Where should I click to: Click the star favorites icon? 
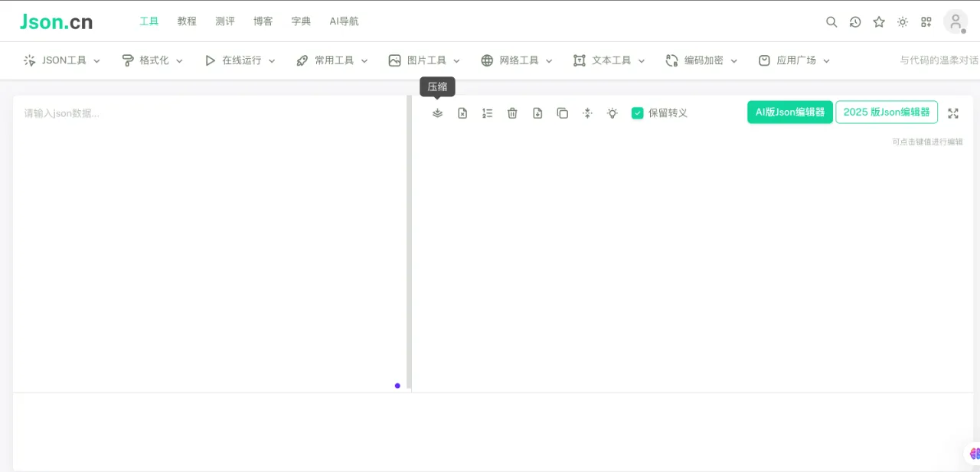click(879, 22)
